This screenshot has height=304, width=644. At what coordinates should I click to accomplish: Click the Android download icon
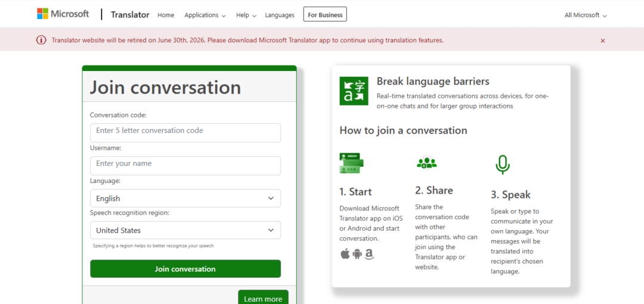[357, 255]
